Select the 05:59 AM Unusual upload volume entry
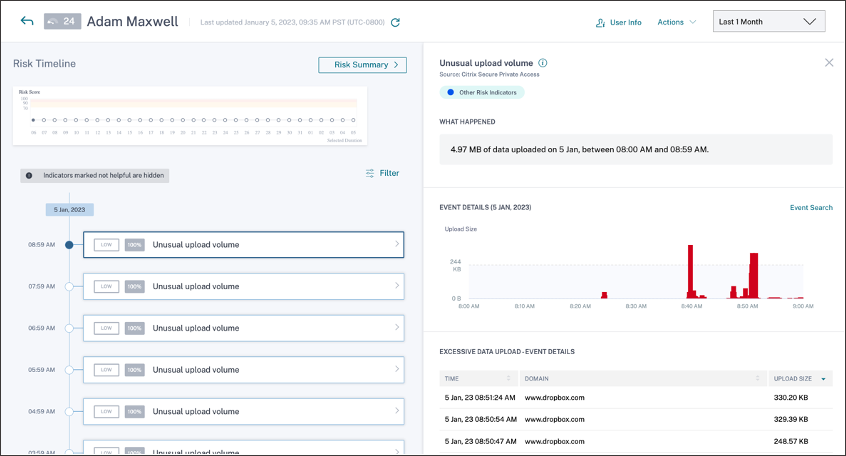The image size is (846, 456). (244, 370)
